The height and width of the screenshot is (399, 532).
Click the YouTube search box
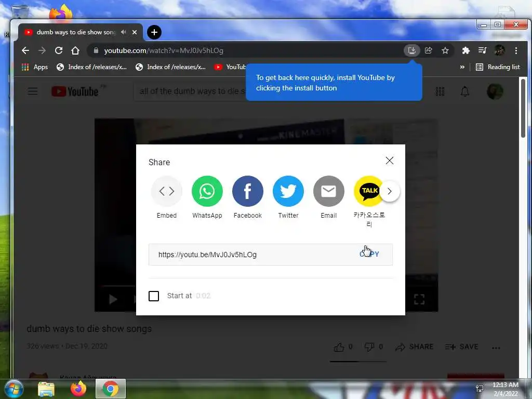click(x=190, y=91)
